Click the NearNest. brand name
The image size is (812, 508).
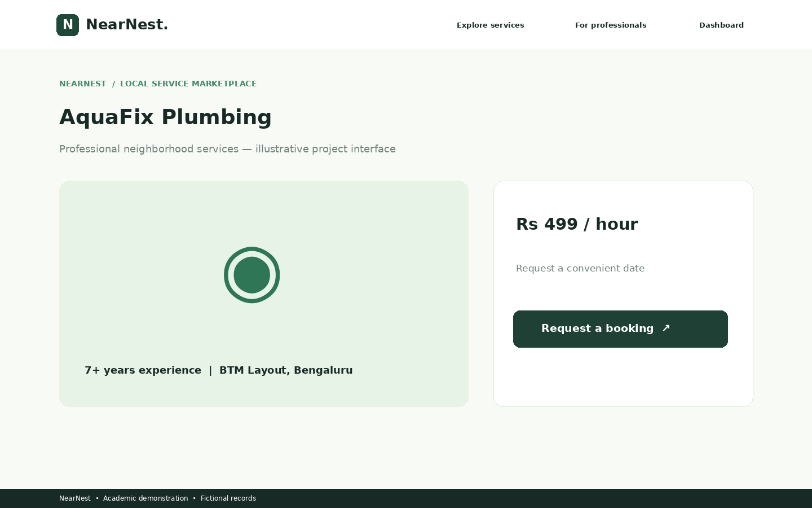pos(127,25)
